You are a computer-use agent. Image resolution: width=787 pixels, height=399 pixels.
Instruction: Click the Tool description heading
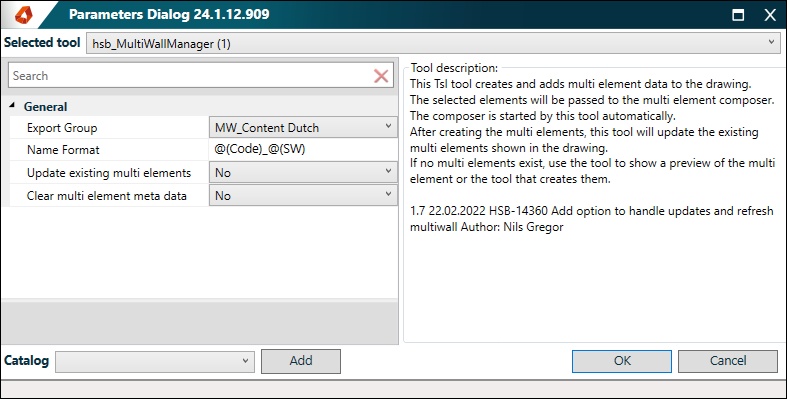[454, 68]
